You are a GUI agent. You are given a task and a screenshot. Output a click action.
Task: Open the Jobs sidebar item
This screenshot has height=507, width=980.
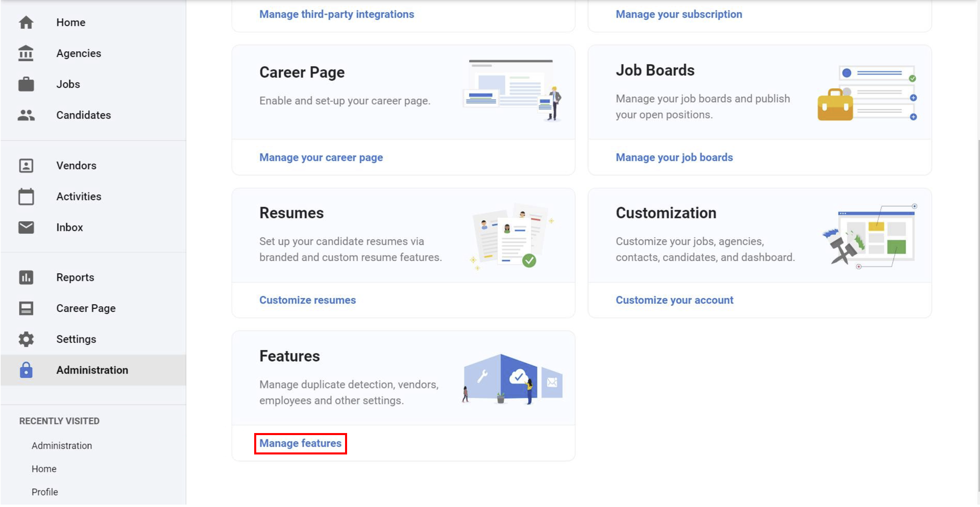68,84
